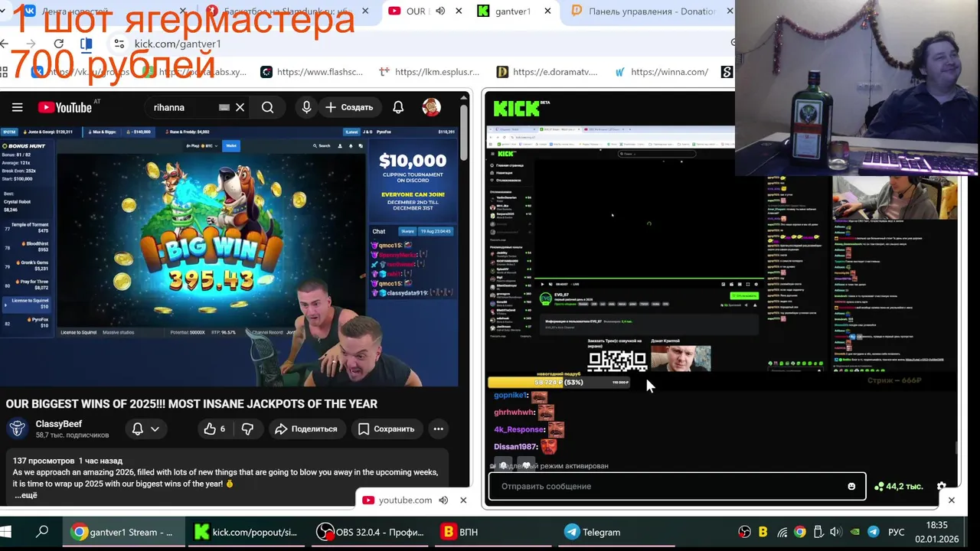
Task: Open the lkm.esplus bookmark
Action: click(429, 72)
